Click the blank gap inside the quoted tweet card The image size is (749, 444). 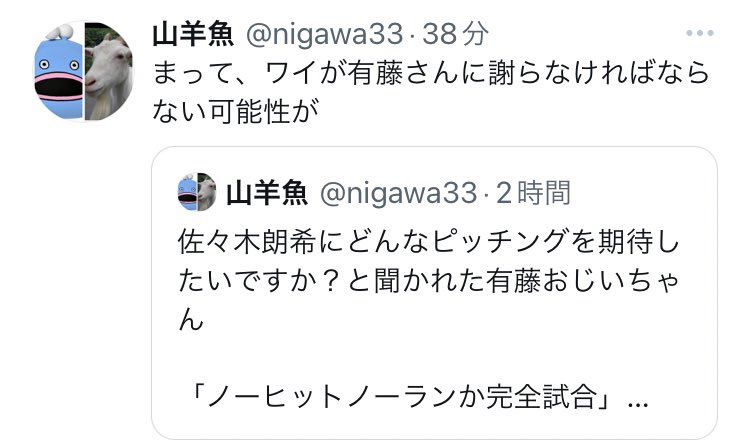(x=434, y=357)
